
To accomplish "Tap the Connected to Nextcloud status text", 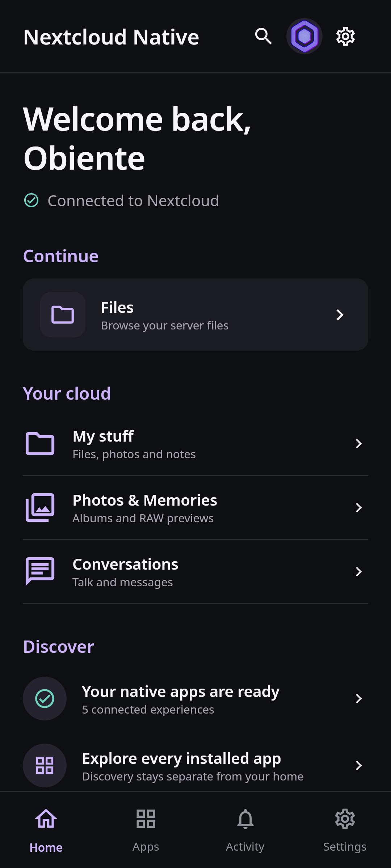I will click(133, 201).
